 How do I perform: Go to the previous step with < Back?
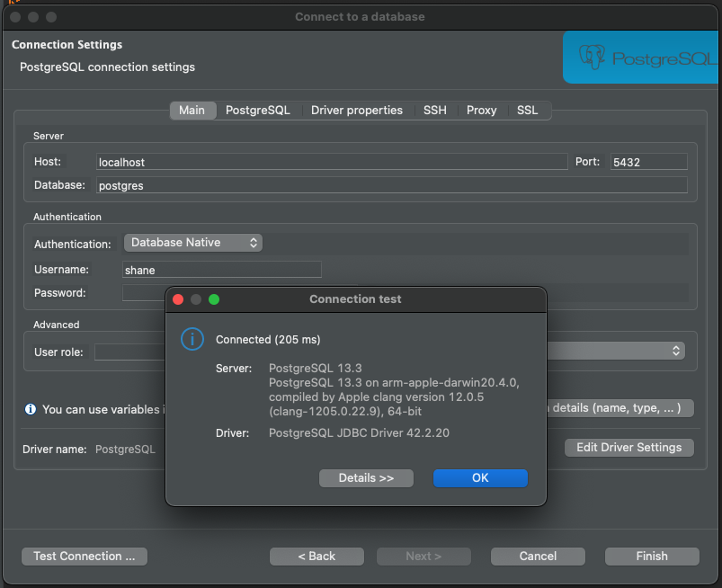(x=316, y=557)
